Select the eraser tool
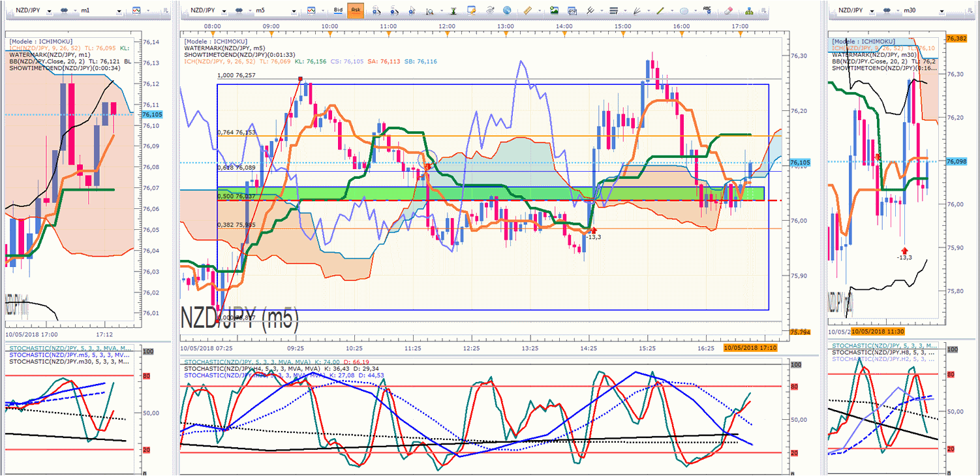The height and width of the screenshot is (476, 980). [x=729, y=10]
